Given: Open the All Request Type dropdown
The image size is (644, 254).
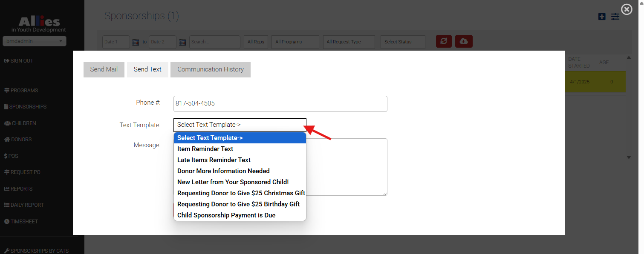Looking at the screenshot, I should point(349,42).
